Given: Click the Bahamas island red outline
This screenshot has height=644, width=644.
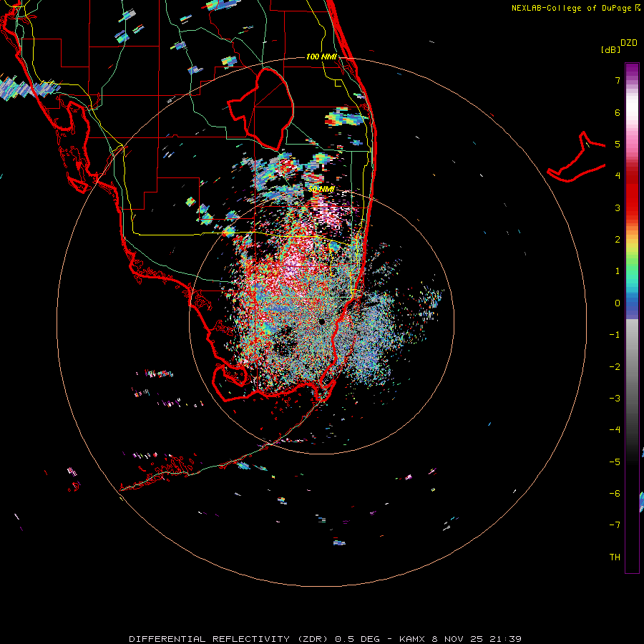Looking at the screenshot, I should (x=576, y=157).
